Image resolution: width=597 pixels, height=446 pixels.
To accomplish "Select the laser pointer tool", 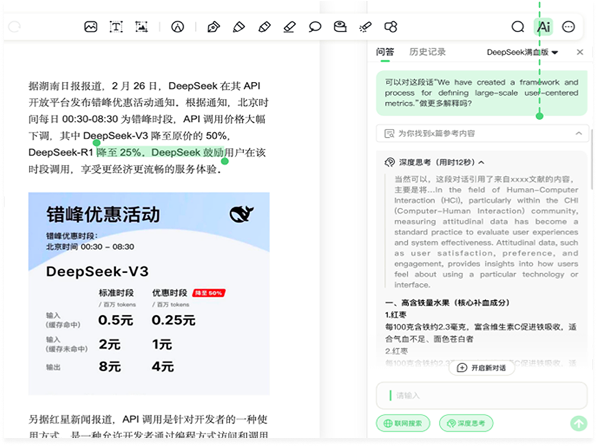I will [366, 27].
